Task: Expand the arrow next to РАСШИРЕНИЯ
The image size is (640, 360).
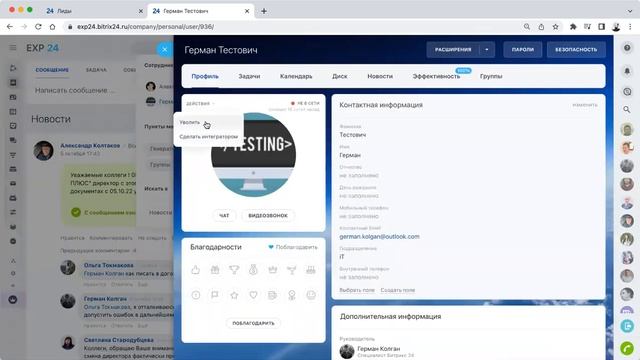Action: click(x=487, y=49)
